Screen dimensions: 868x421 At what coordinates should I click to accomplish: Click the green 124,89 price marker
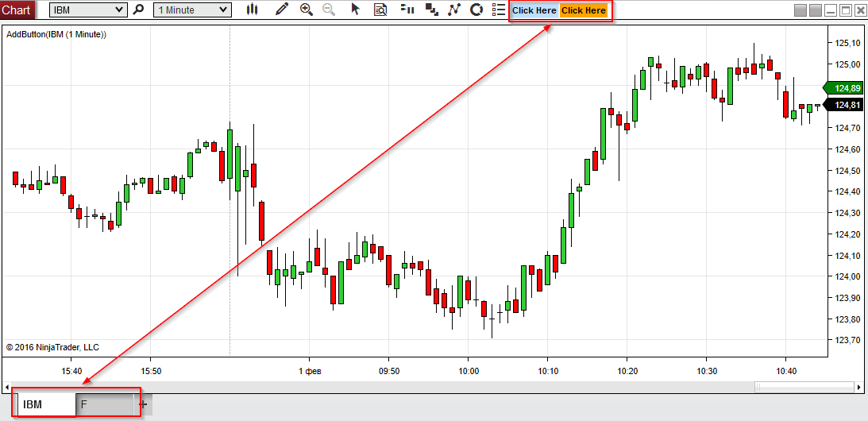pyautogui.click(x=845, y=88)
